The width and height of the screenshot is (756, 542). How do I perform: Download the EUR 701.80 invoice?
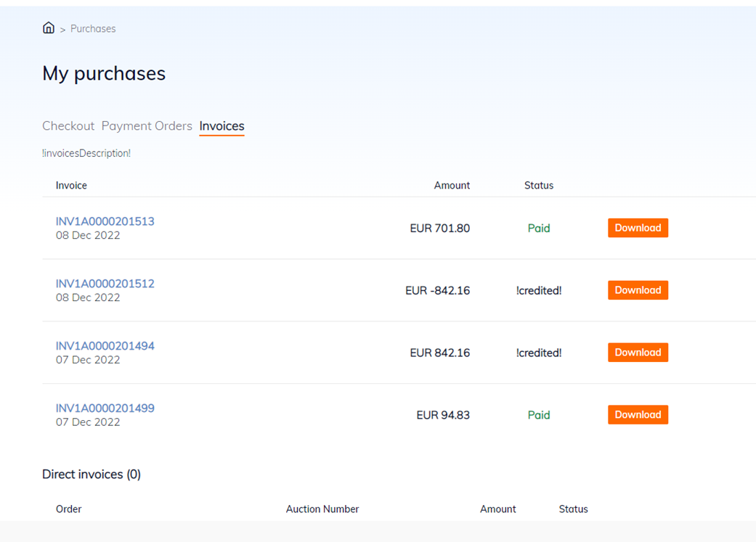coord(638,228)
